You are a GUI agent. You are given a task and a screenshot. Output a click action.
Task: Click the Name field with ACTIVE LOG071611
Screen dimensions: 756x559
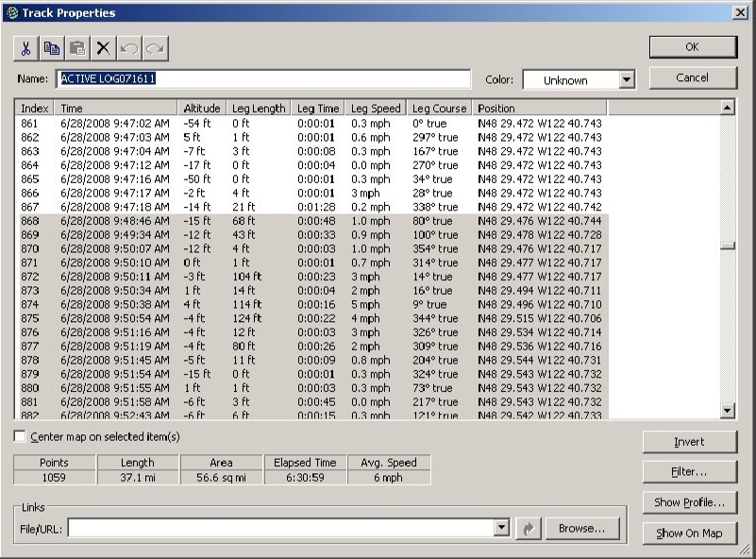(x=263, y=78)
